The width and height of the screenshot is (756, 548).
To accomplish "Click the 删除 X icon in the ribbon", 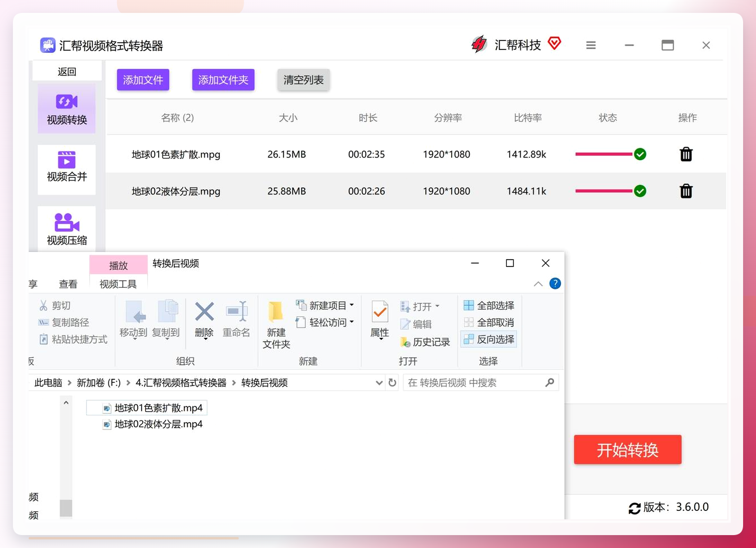I will (204, 311).
